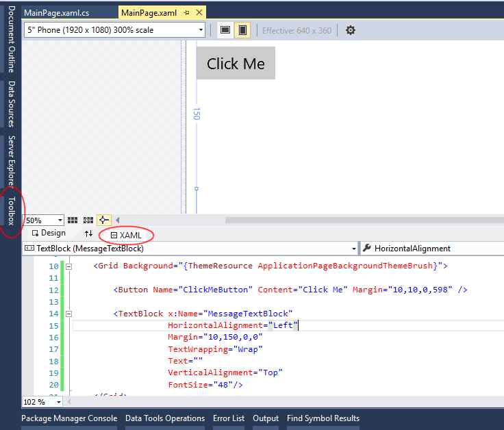Click the ClickMeButton name in code
This screenshot has width=504, height=430.
click(x=215, y=290)
